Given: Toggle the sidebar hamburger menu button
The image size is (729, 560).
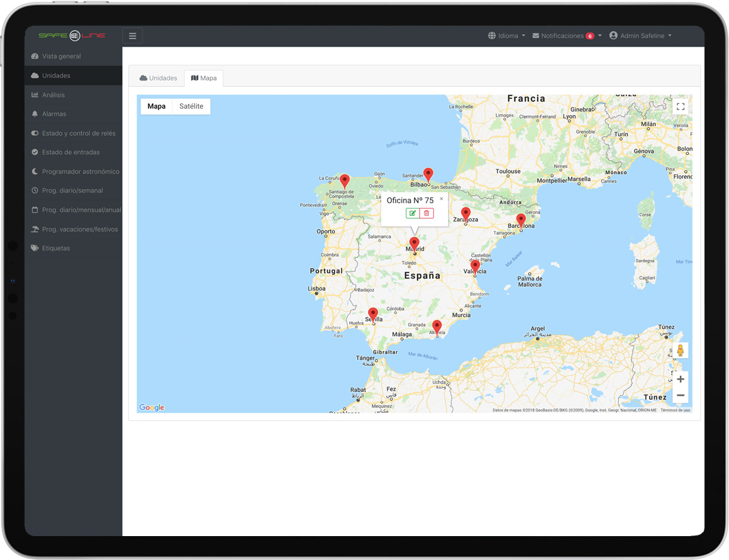Looking at the screenshot, I should point(133,36).
